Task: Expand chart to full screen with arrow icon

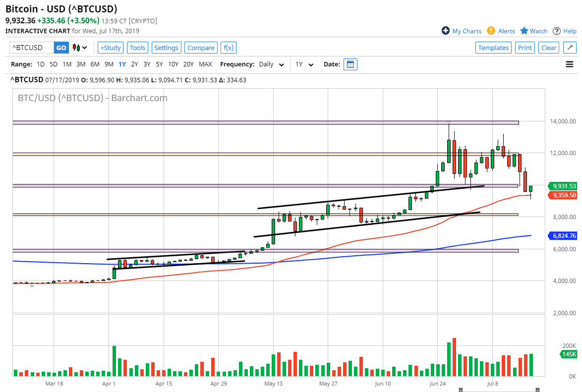Action: (570, 48)
